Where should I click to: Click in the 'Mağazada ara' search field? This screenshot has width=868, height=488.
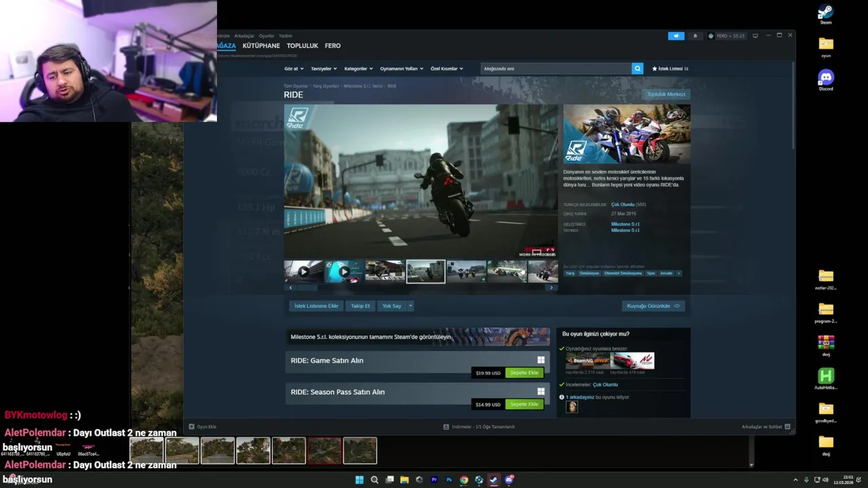click(555, 68)
